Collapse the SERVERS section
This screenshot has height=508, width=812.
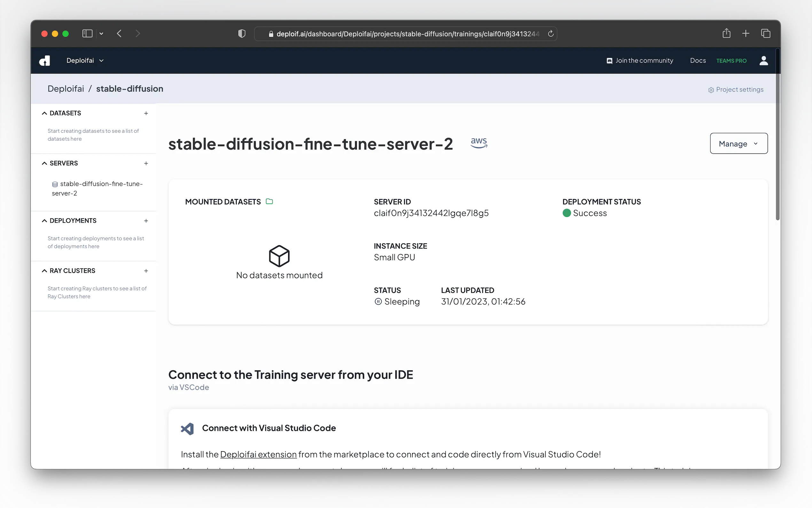44,163
